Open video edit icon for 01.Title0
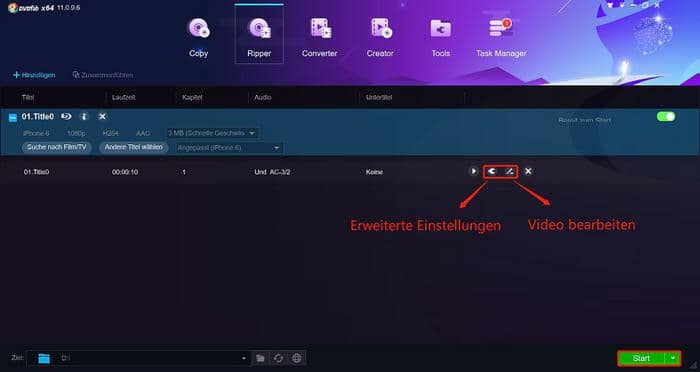The width and height of the screenshot is (700, 372). pyautogui.click(x=509, y=171)
